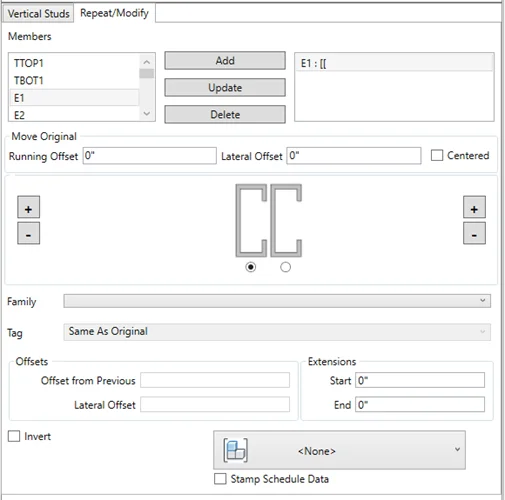505x500 pixels.
Task: Open the Tag dropdown showing Same As Original
Action: pyautogui.click(x=277, y=332)
